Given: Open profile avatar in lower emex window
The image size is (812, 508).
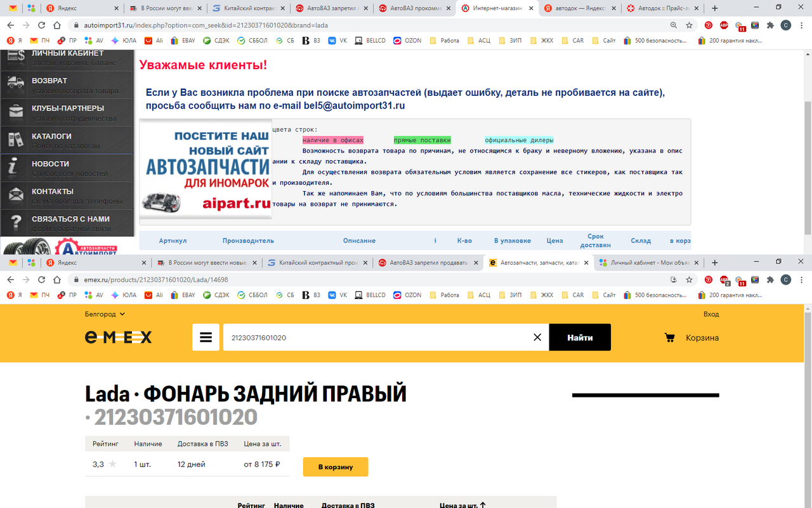Looking at the screenshot, I should [x=785, y=279].
